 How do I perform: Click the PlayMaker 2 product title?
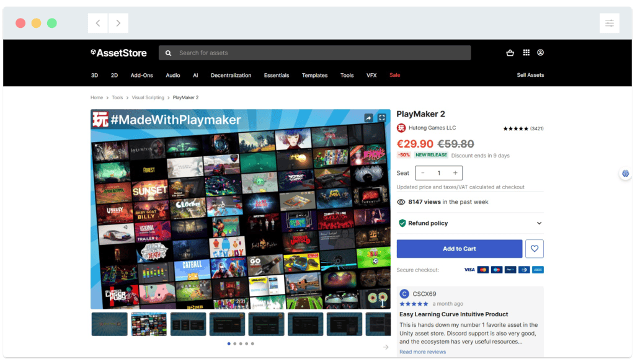click(421, 114)
